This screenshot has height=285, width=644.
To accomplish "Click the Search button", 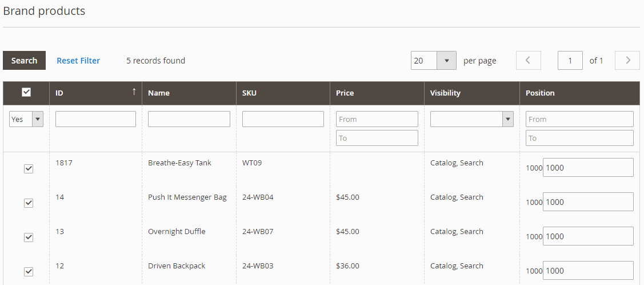I will click(x=24, y=61).
